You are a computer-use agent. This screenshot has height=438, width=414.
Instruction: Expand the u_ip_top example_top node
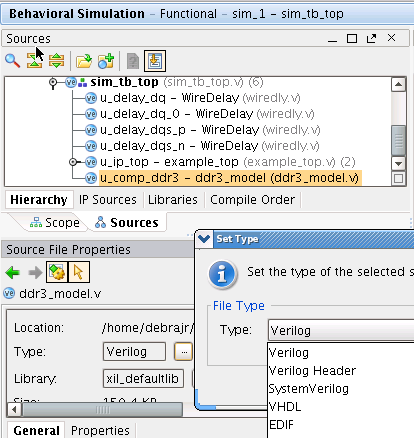point(73,162)
